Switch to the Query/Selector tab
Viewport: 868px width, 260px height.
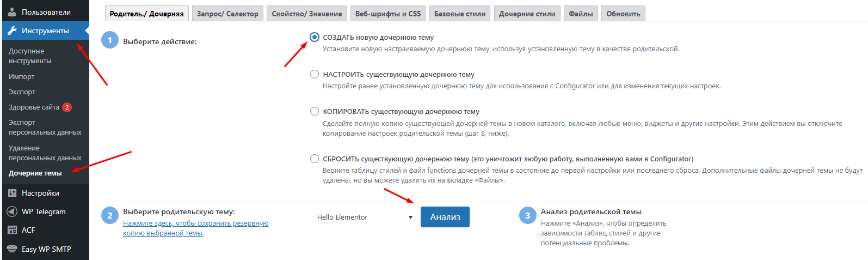coord(227,14)
